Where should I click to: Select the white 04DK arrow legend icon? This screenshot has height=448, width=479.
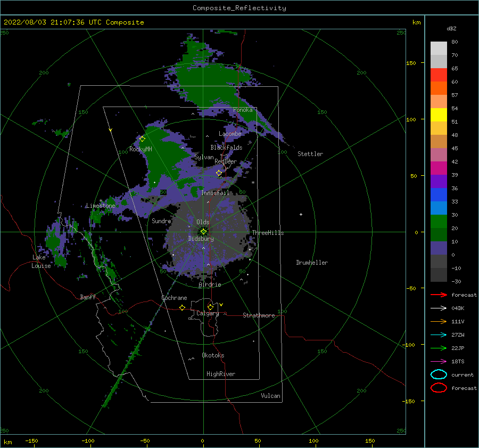(439, 308)
